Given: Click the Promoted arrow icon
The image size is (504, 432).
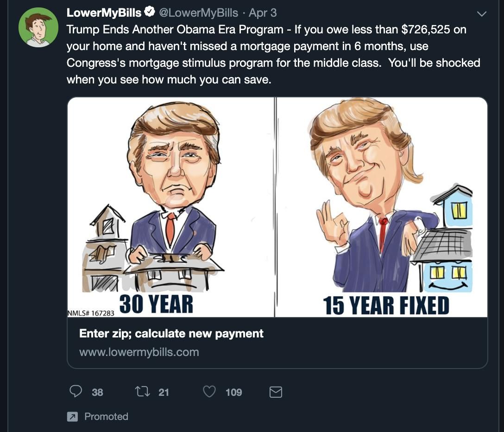Looking at the screenshot, I should pos(72,417).
